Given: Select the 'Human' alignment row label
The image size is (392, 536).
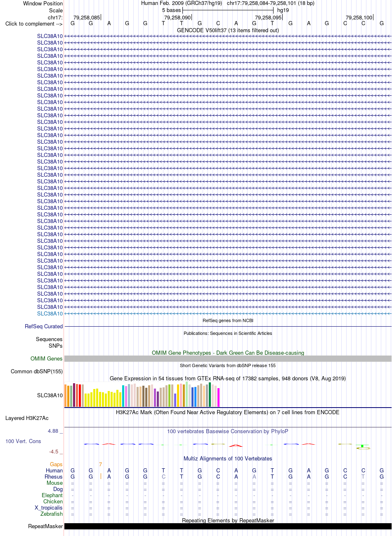Looking at the screenshot, I should click(54, 470).
